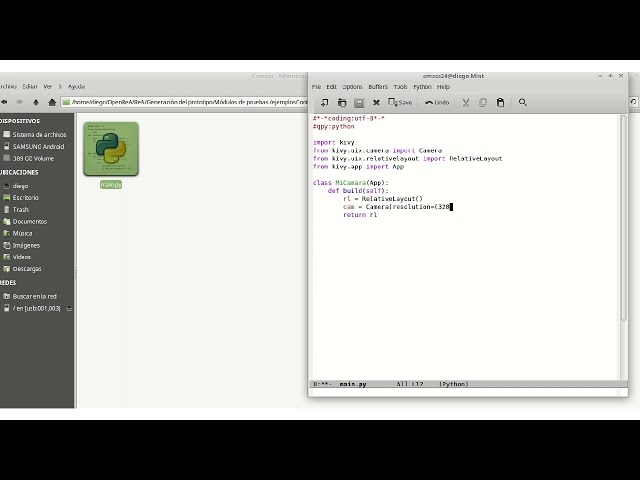Select the main.py Python file thumbnail
Viewport: 640px width, 480px height.
(111, 149)
